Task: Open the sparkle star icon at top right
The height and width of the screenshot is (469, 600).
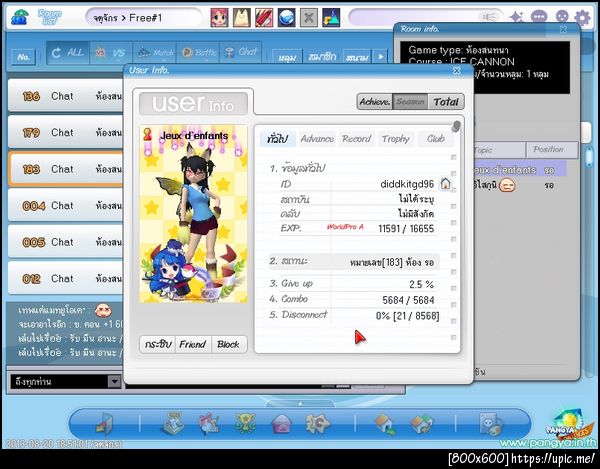Action: (x=516, y=17)
